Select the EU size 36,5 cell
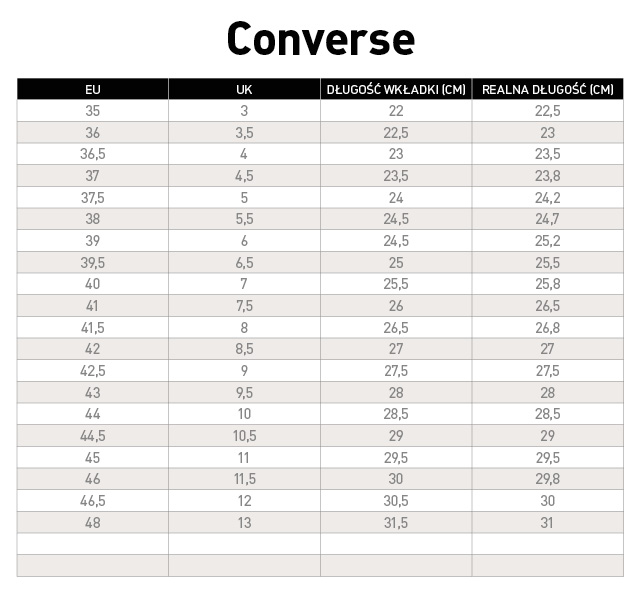 point(93,154)
